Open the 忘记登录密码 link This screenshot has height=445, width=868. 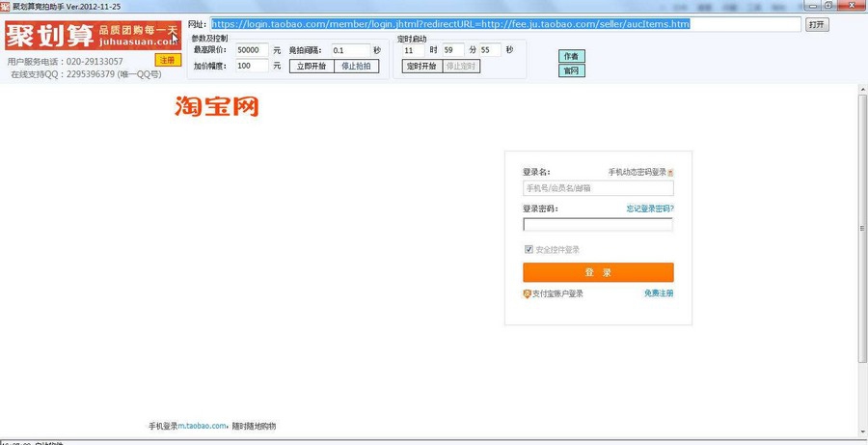(649, 209)
